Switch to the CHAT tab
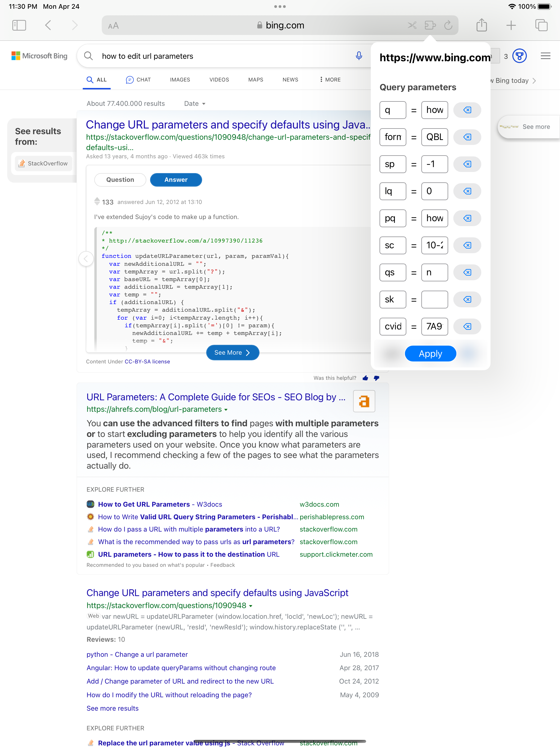560x747 pixels. pyautogui.click(x=138, y=80)
